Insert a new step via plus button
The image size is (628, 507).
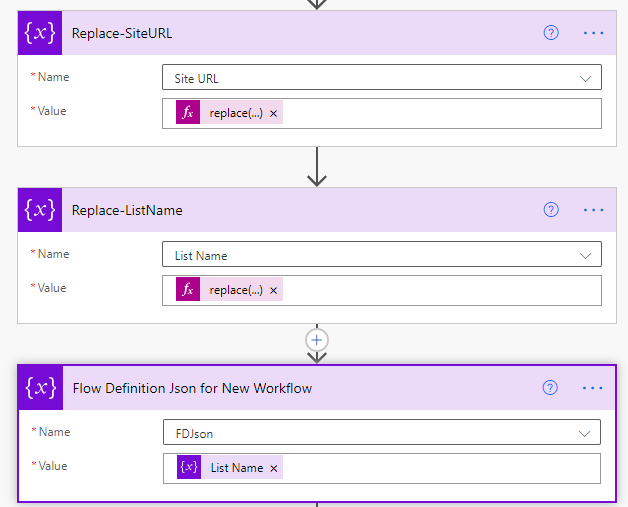317,340
